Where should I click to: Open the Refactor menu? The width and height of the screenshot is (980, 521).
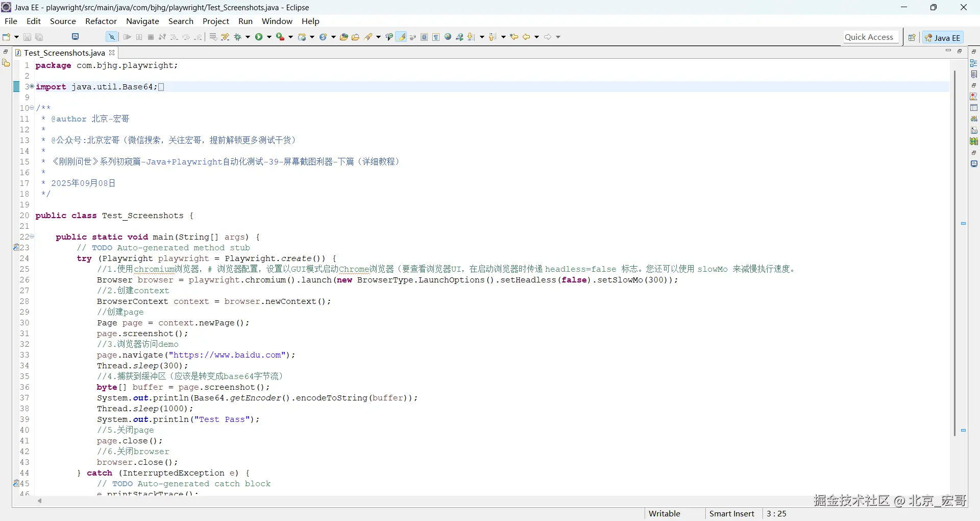pyautogui.click(x=101, y=21)
